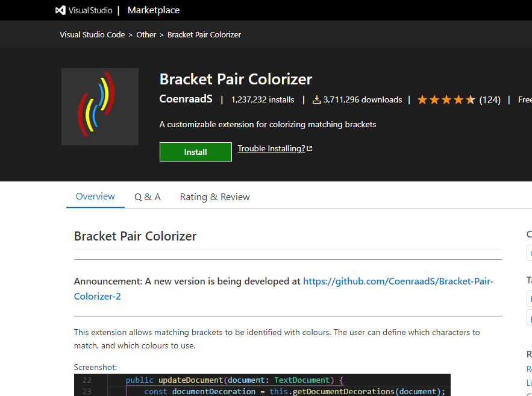This screenshot has height=396, width=532.
Task: Click the 1,237,232 installs text
Action: 263,100
